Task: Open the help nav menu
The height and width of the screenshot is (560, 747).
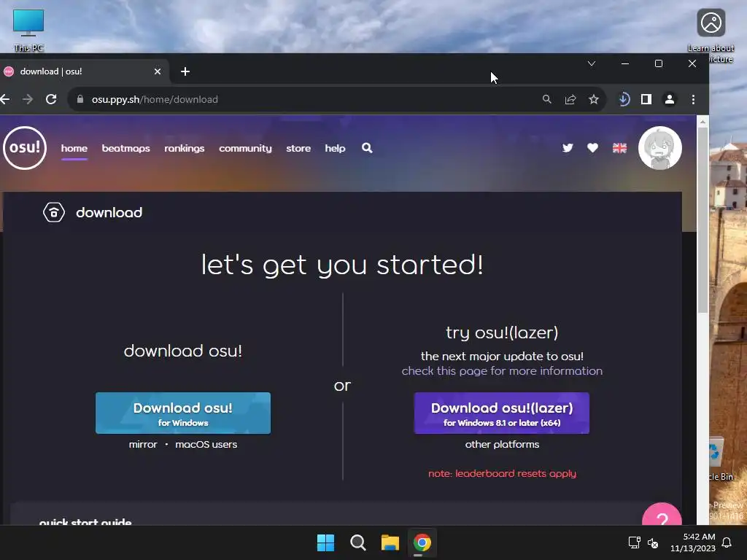Action: pos(335,148)
